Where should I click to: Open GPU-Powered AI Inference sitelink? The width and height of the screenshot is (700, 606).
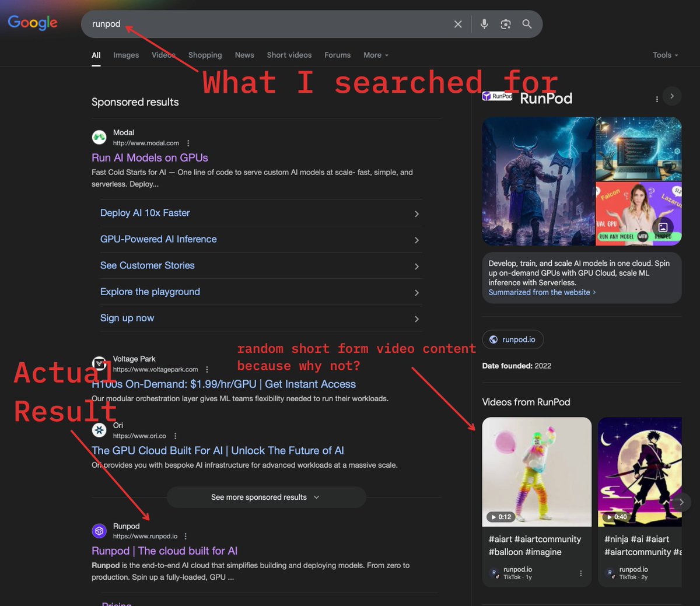coord(261,239)
